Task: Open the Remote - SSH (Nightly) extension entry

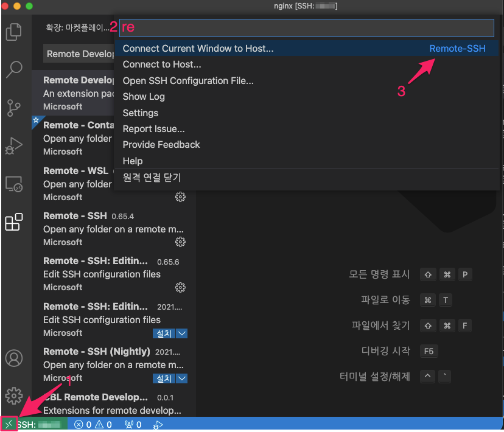Action: [x=114, y=364]
